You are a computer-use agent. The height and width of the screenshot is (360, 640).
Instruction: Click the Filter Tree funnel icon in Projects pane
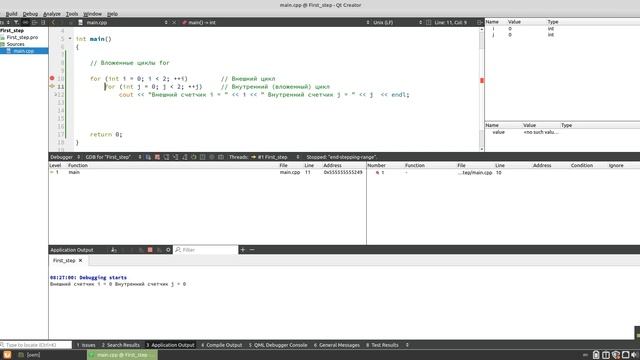16,22
